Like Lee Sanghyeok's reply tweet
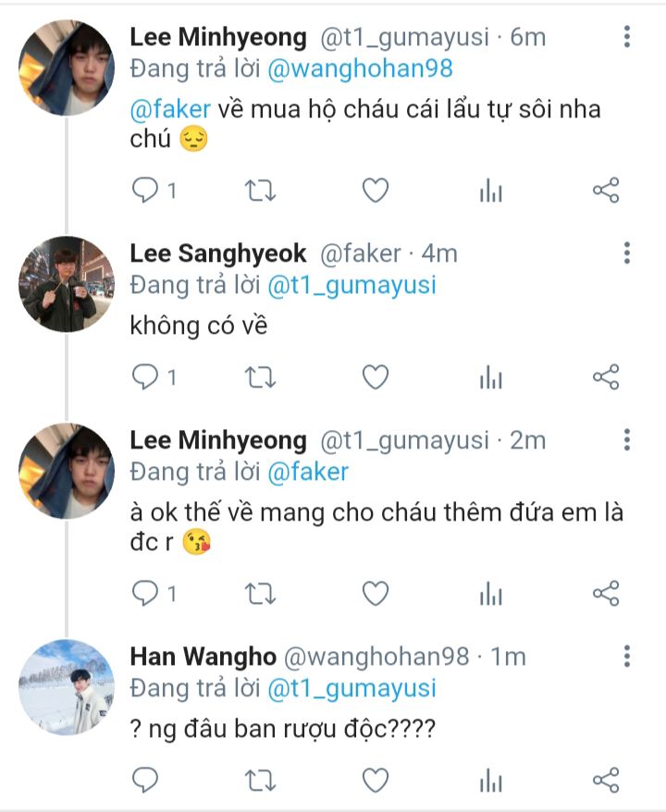 (x=375, y=377)
